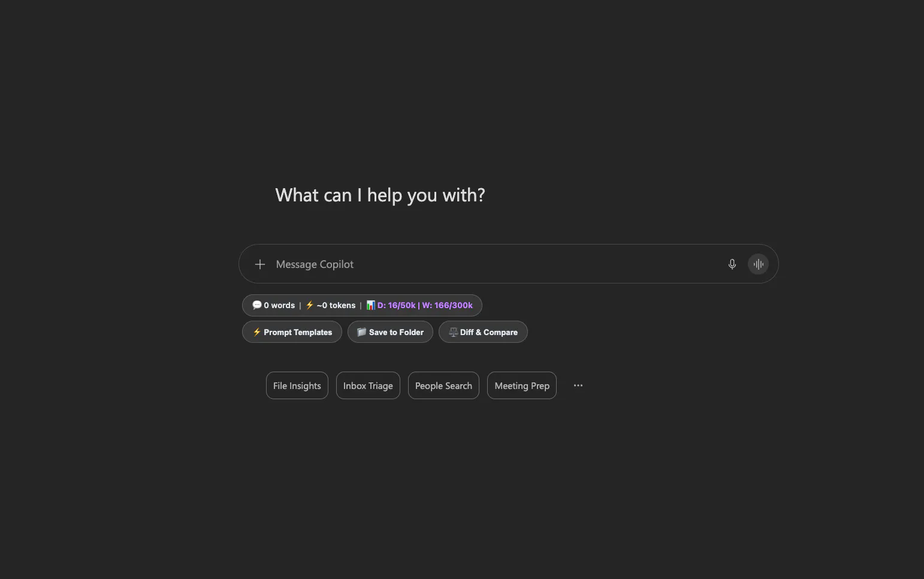Open Diff & Compare tool
Image resolution: width=924 pixels, height=579 pixels.
(483, 332)
